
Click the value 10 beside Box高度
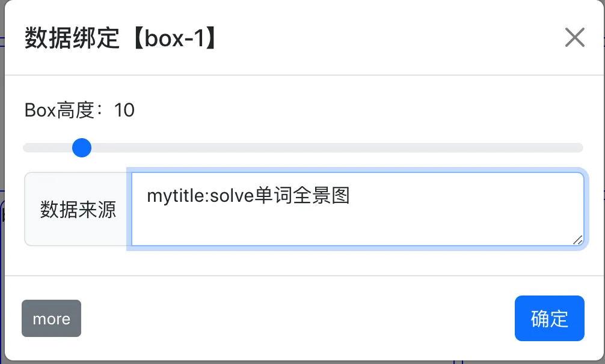click(x=124, y=111)
